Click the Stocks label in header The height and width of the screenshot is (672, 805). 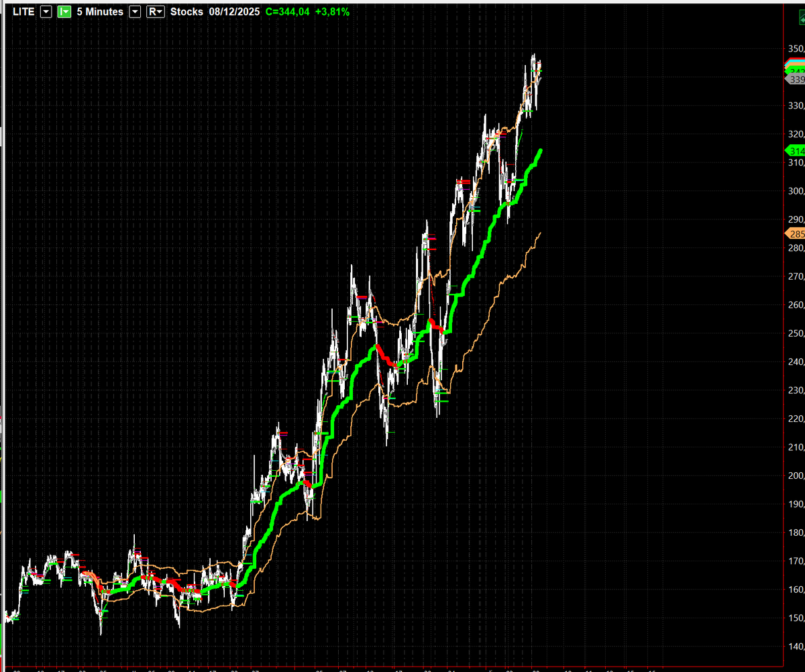pyautogui.click(x=186, y=12)
